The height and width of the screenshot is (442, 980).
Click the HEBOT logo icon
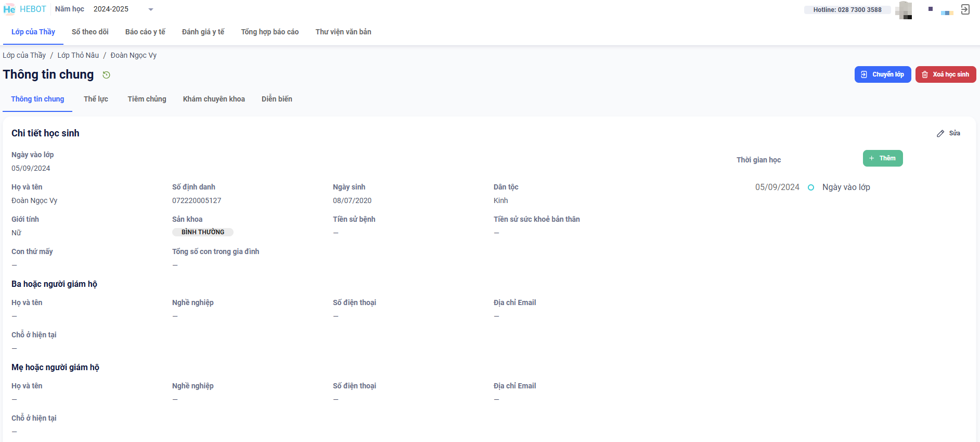tap(9, 9)
